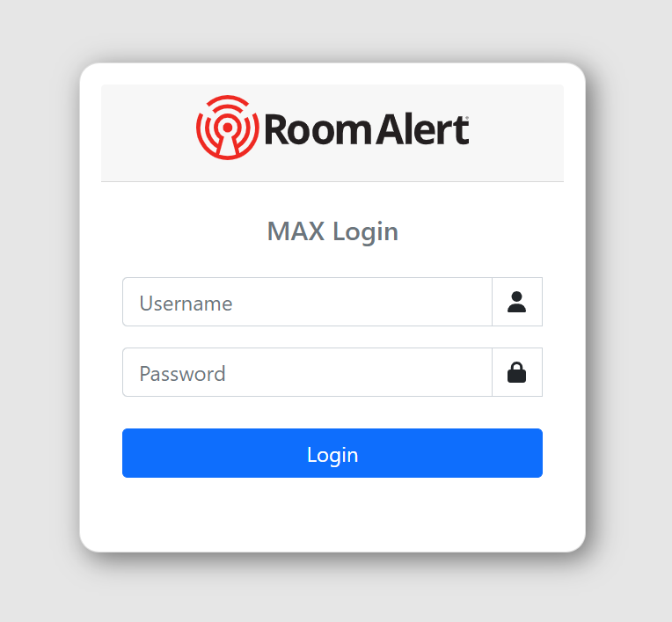
Task: Select the user silhouette addon box
Action: (x=517, y=302)
